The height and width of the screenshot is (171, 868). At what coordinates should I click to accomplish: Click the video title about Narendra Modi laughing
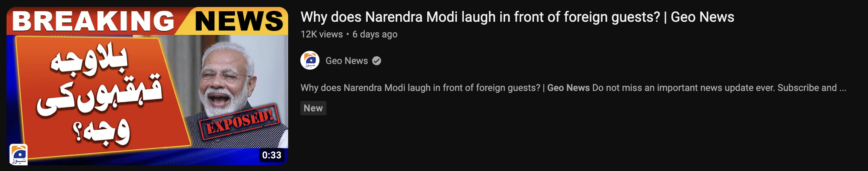[517, 17]
